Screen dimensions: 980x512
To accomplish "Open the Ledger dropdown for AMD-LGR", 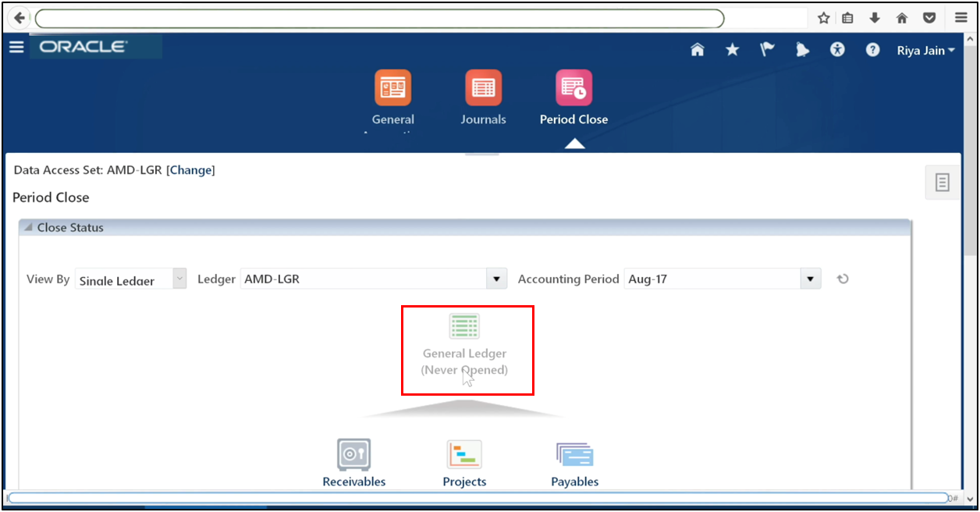I will pos(496,279).
